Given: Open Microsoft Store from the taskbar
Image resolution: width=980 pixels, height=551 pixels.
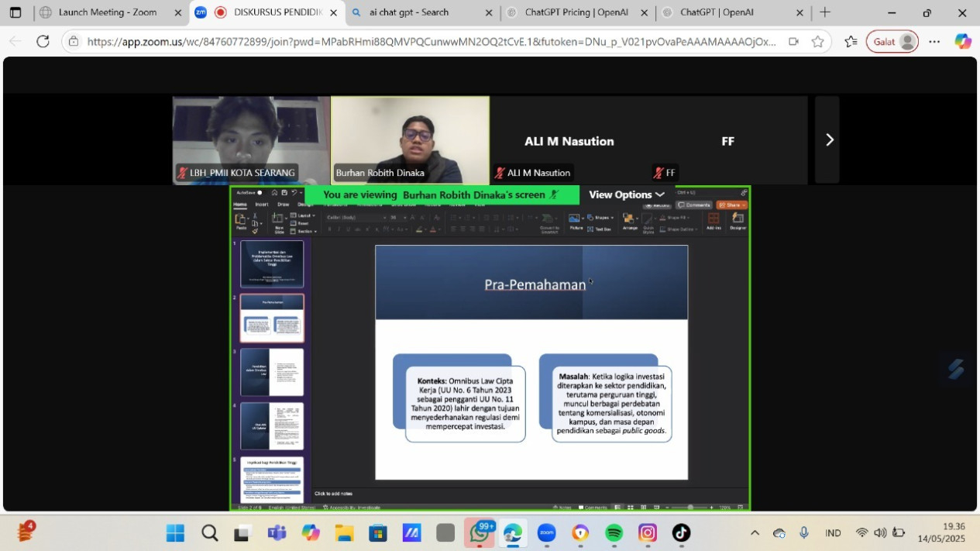Looking at the screenshot, I should click(x=378, y=533).
